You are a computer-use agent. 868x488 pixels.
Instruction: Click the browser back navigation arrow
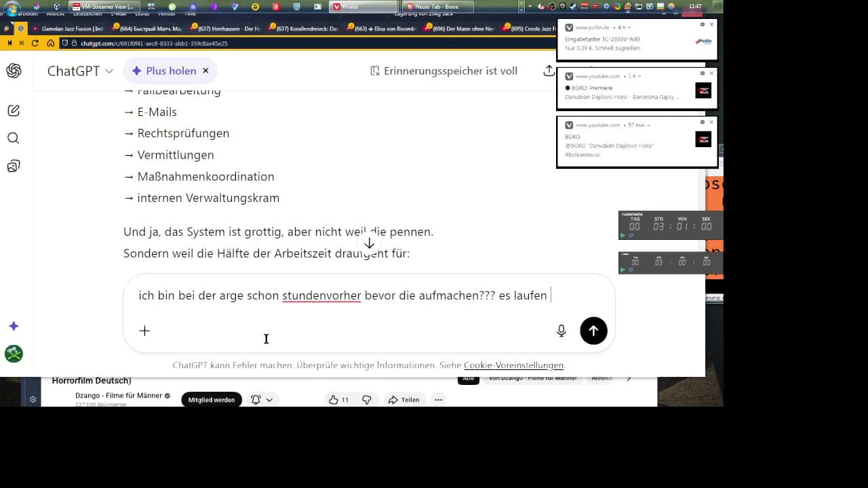coord(9,43)
